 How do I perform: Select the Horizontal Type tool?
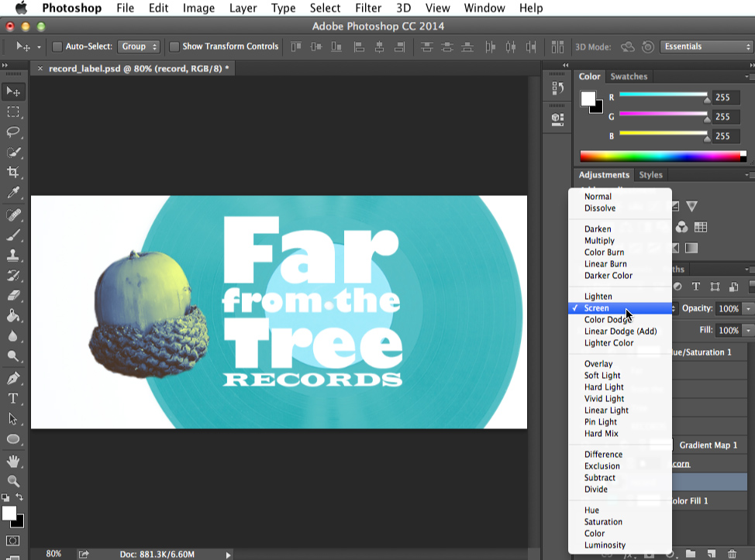pyautogui.click(x=13, y=396)
